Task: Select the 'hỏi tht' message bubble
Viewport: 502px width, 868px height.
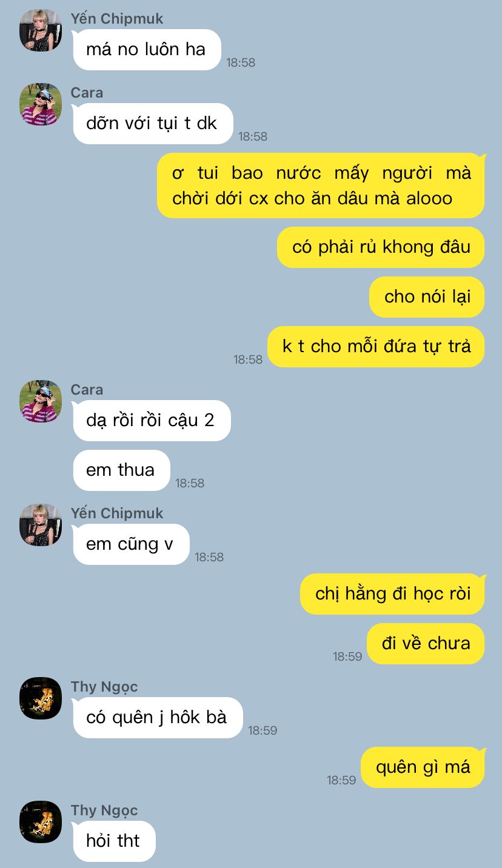Action: [114, 841]
